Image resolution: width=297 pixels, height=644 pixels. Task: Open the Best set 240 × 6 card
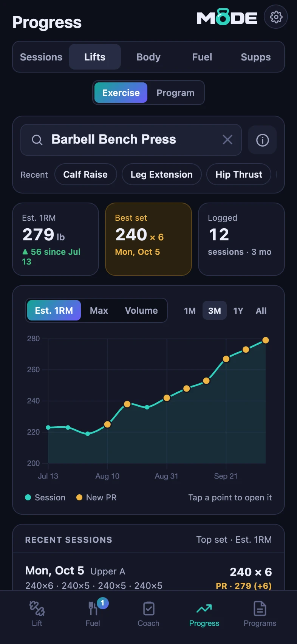[x=148, y=239]
